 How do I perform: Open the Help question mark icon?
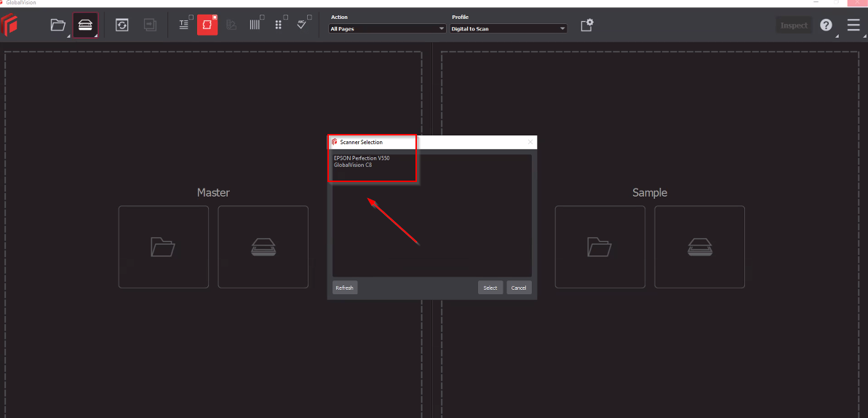coord(826,25)
